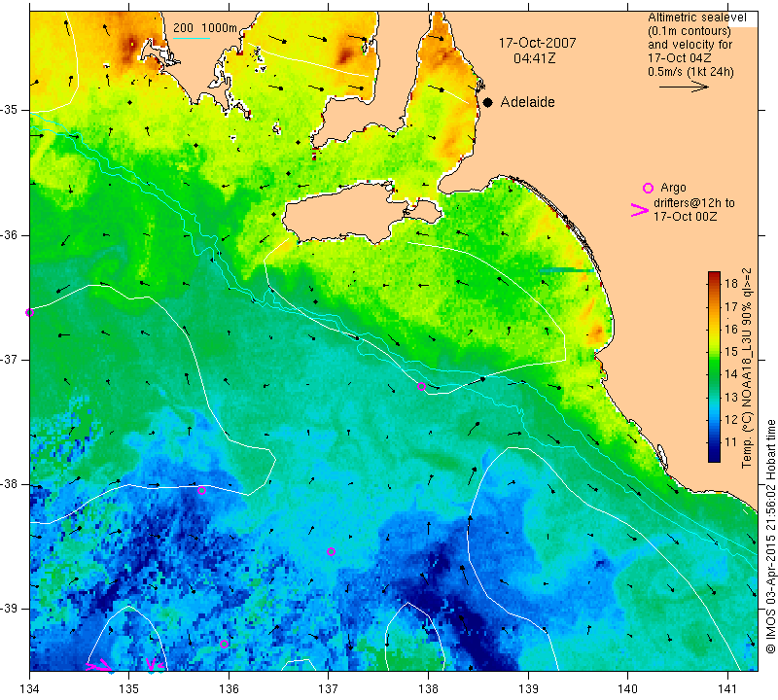Click the Argo float marker near longitude 138, latitude -37
This screenshot has width=778, height=700.
[421, 387]
